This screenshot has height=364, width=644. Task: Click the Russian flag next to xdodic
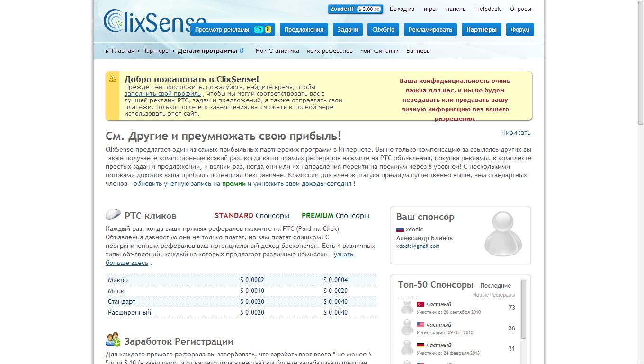pyautogui.click(x=400, y=229)
